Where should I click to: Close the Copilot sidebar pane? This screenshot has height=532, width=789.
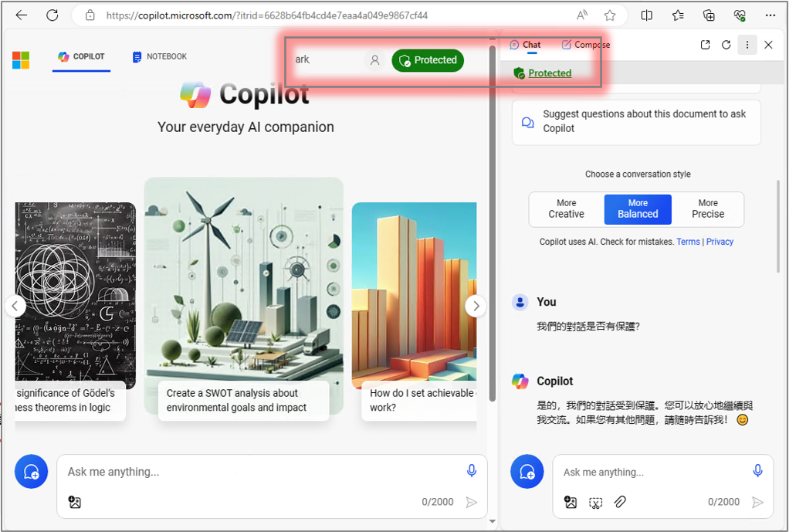(768, 45)
